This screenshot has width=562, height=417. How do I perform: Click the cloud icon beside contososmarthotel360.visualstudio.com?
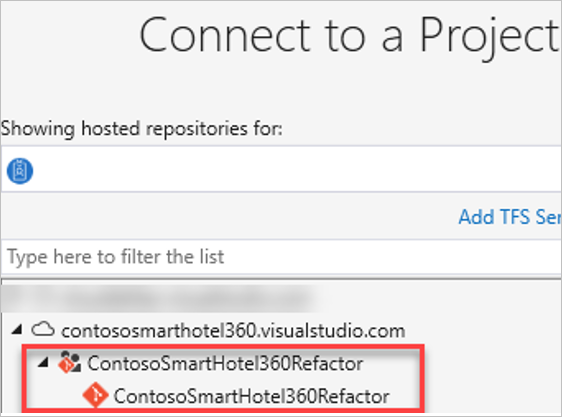(x=43, y=329)
